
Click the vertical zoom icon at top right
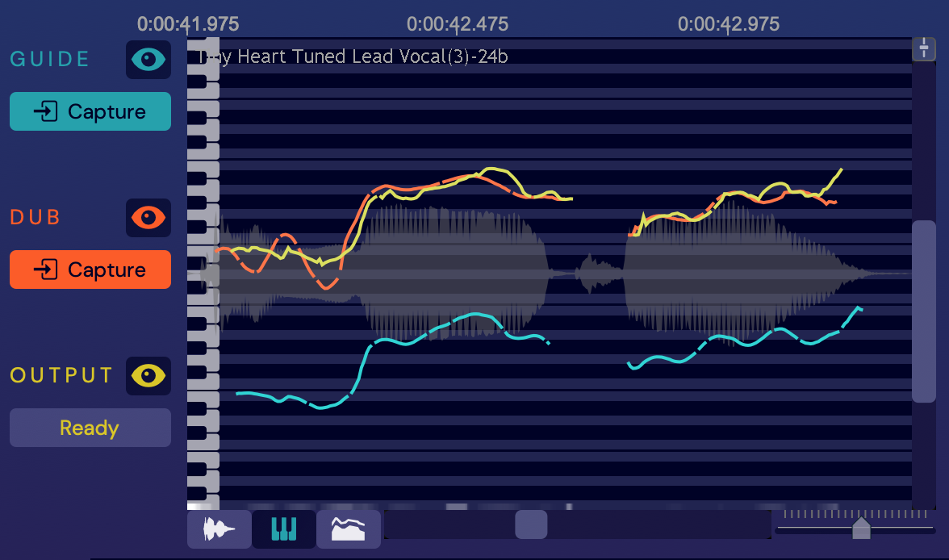tap(923, 48)
